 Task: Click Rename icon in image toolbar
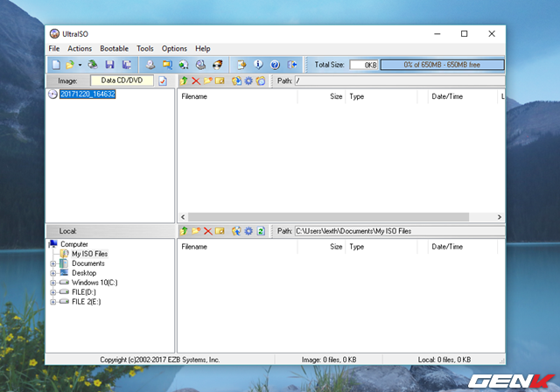click(x=220, y=80)
